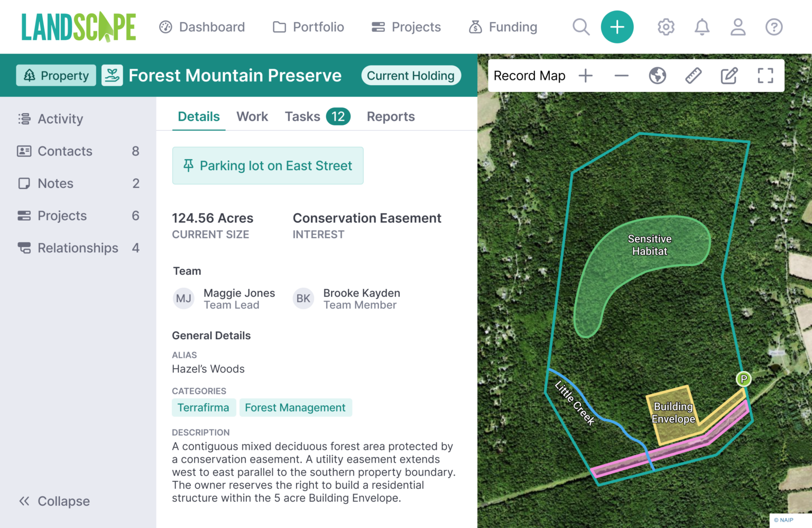Open Parking lot on East Street pin
Screen dimensions: 812x528
[267, 166]
